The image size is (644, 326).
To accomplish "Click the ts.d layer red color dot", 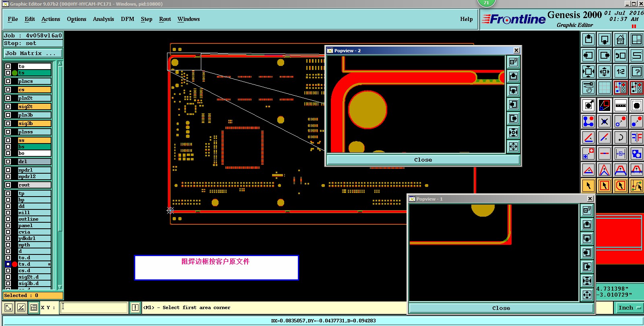I will (x=15, y=264).
